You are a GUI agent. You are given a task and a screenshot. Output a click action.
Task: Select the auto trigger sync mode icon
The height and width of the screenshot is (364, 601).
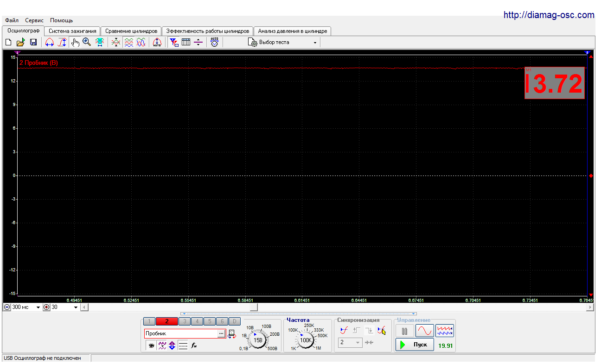(x=344, y=330)
